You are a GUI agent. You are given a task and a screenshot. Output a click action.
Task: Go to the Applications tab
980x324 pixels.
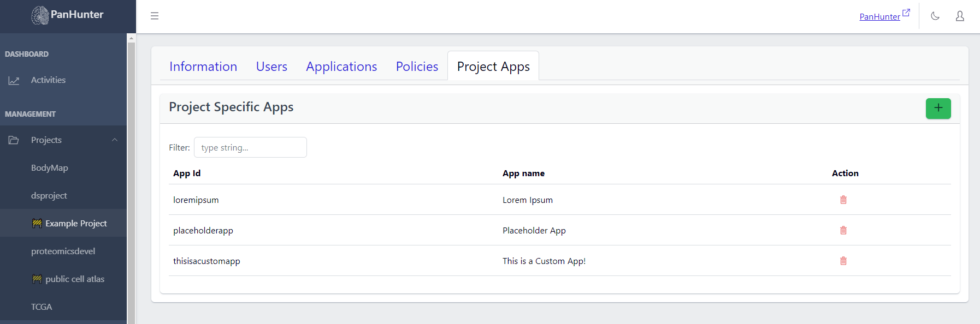click(x=341, y=67)
